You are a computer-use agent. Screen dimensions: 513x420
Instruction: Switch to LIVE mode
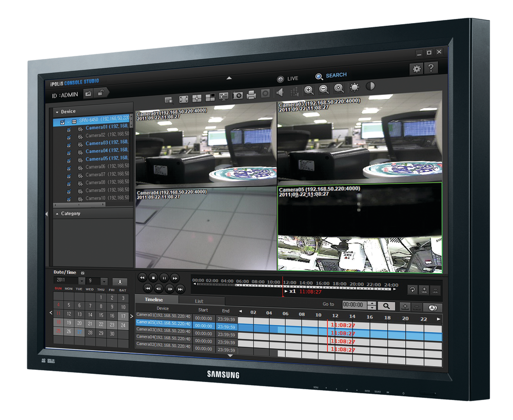coord(287,78)
